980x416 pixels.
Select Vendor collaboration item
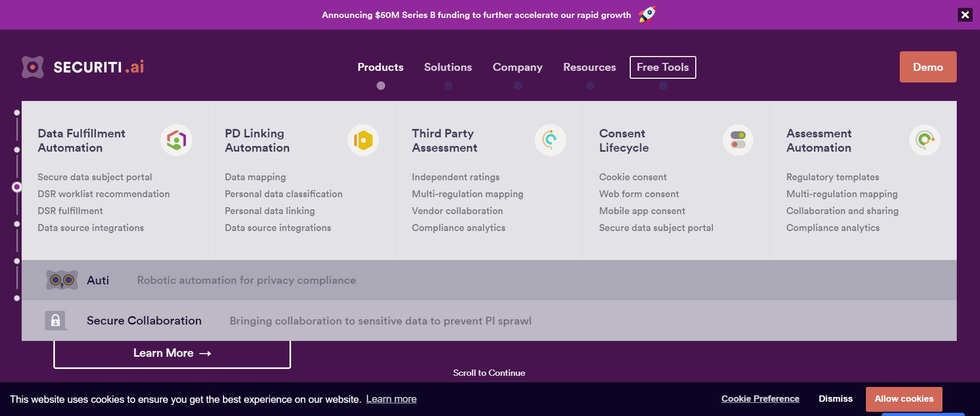458,211
